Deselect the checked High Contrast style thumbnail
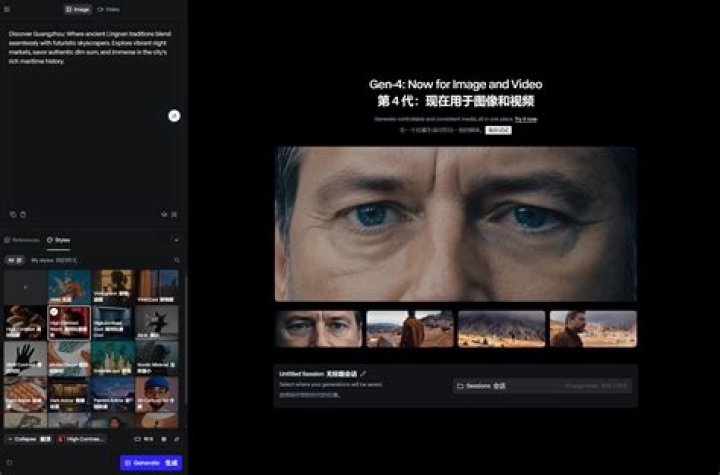Screen dimensions: 720x475 pyautogui.click(x=69, y=323)
